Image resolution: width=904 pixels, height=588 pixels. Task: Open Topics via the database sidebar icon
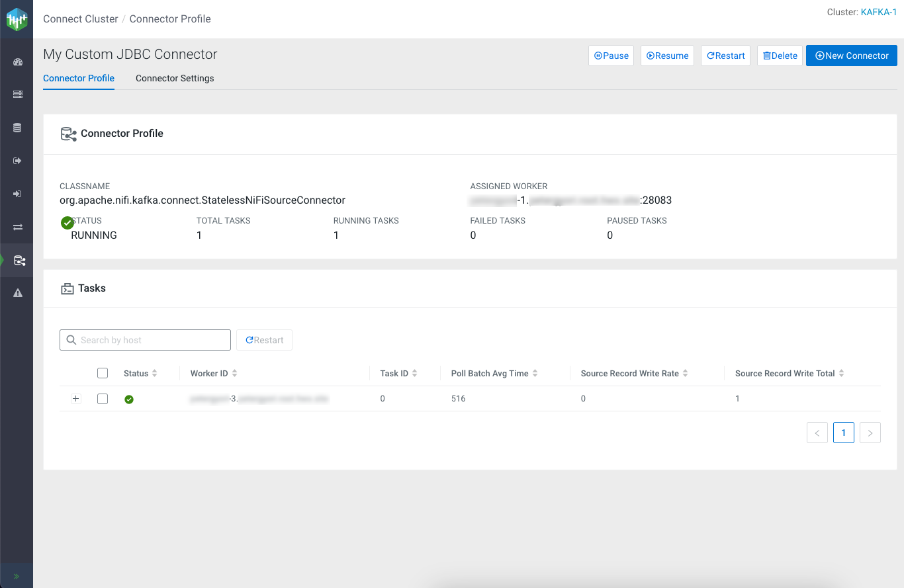(x=18, y=128)
